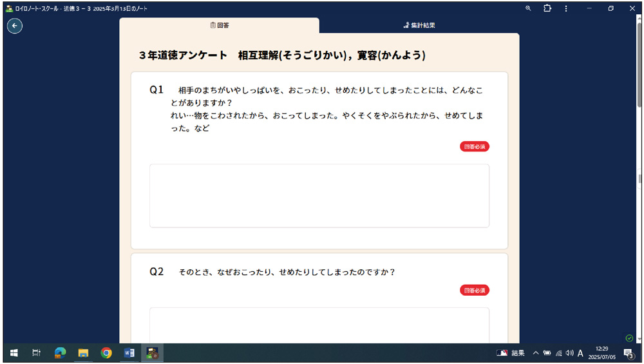The image size is (644, 364).
Task: Switch to Word in the taskbar
Action: pyautogui.click(x=129, y=353)
